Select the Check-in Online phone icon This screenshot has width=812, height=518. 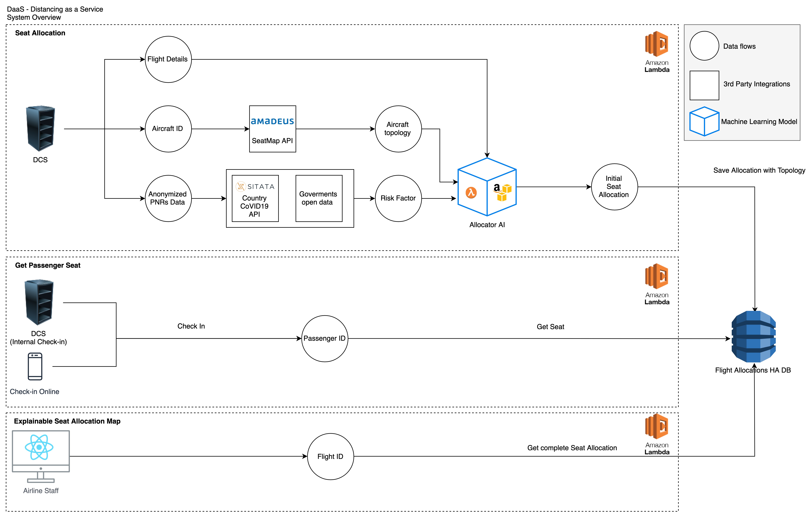pyautogui.click(x=35, y=366)
